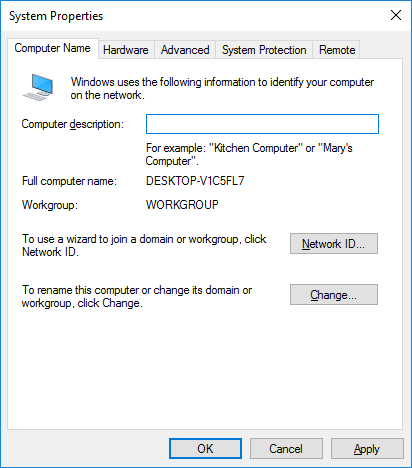Switch to the Computer Name tab
This screenshot has width=412, height=468.
point(53,49)
